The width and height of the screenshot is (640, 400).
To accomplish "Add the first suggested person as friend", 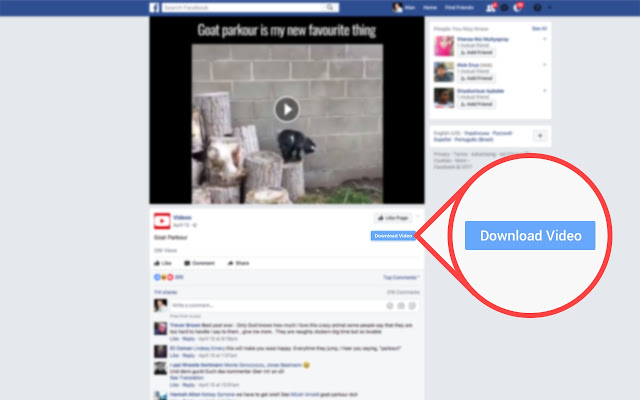I will pyautogui.click(x=476, y=53).
